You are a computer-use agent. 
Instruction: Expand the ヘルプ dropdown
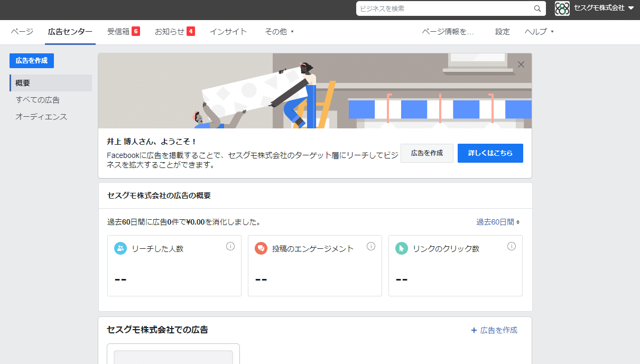click(539, 32)
